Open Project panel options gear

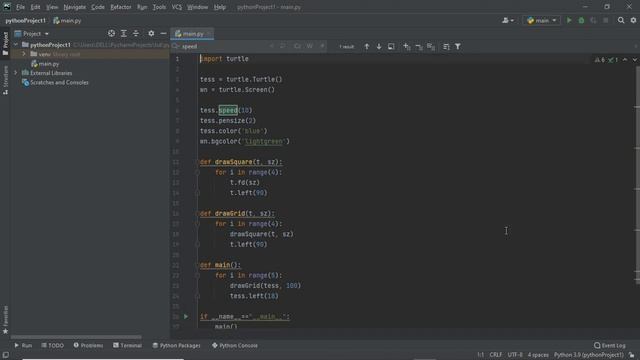pyautogui.click(x=151, y=33)
